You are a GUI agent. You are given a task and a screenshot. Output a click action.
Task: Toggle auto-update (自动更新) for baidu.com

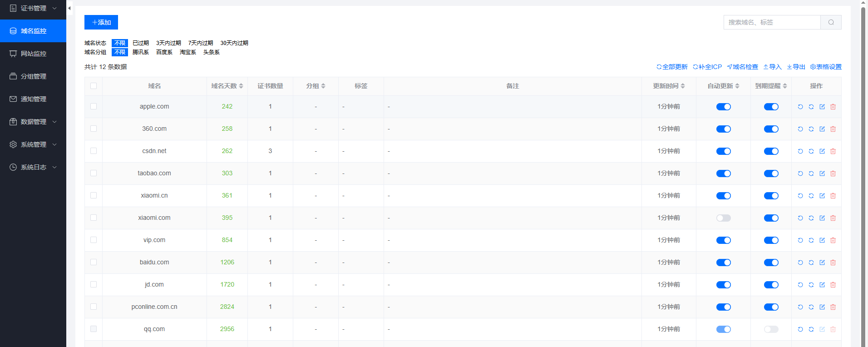[724, 263]
